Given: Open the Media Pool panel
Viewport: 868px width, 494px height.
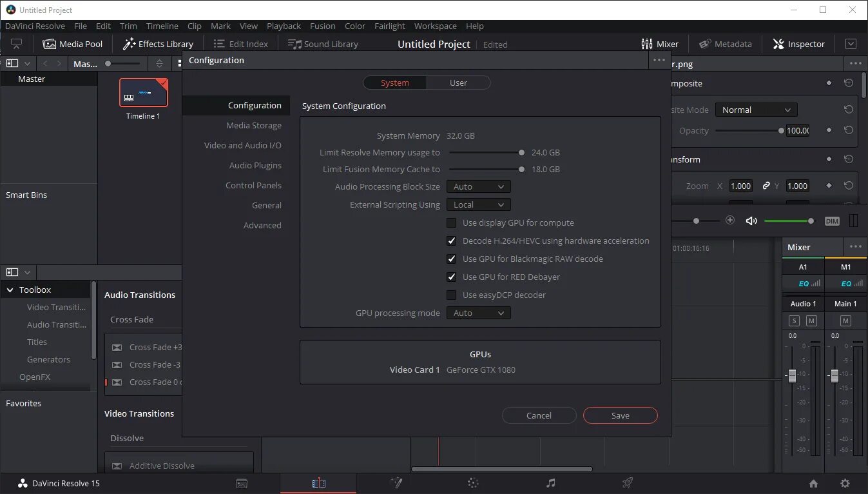Looking at the screenshot, I should (72, 44).
